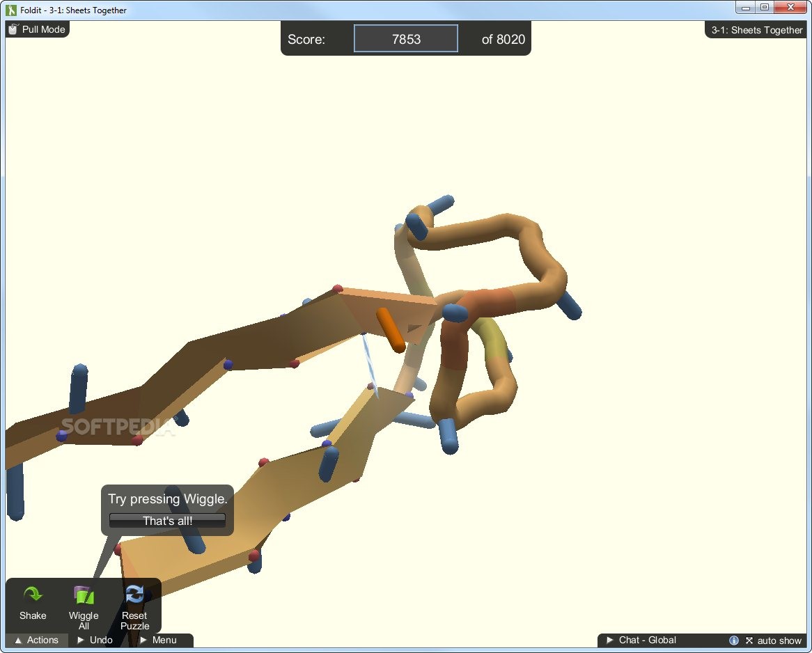Click the chat info icon

coord(734,640)
